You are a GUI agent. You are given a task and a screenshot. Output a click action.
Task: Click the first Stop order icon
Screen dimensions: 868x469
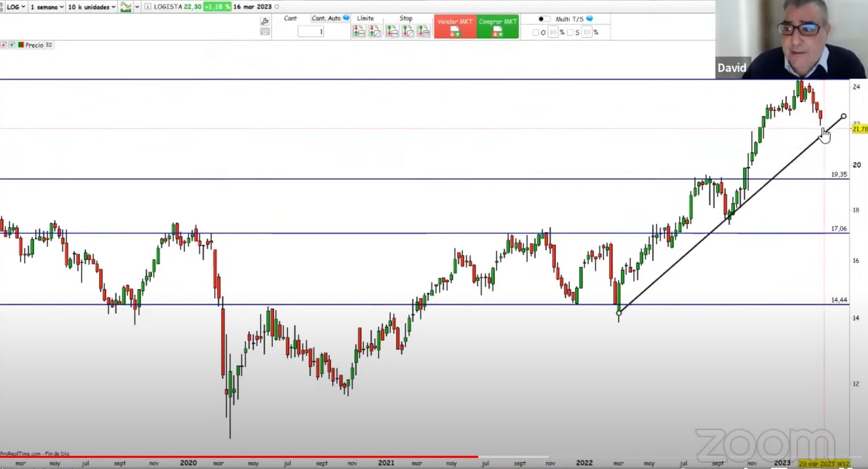pyautogui.click(x=392, y=31)
